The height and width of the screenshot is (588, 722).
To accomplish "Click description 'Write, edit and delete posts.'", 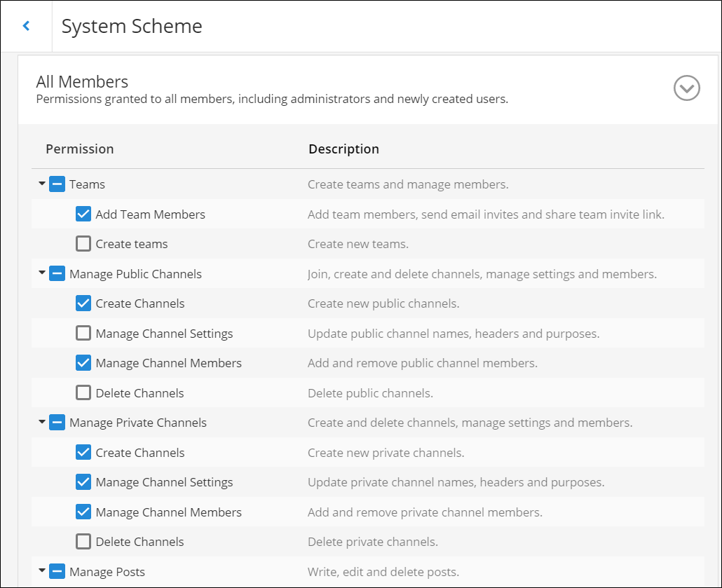I will (x=383, y=572).
